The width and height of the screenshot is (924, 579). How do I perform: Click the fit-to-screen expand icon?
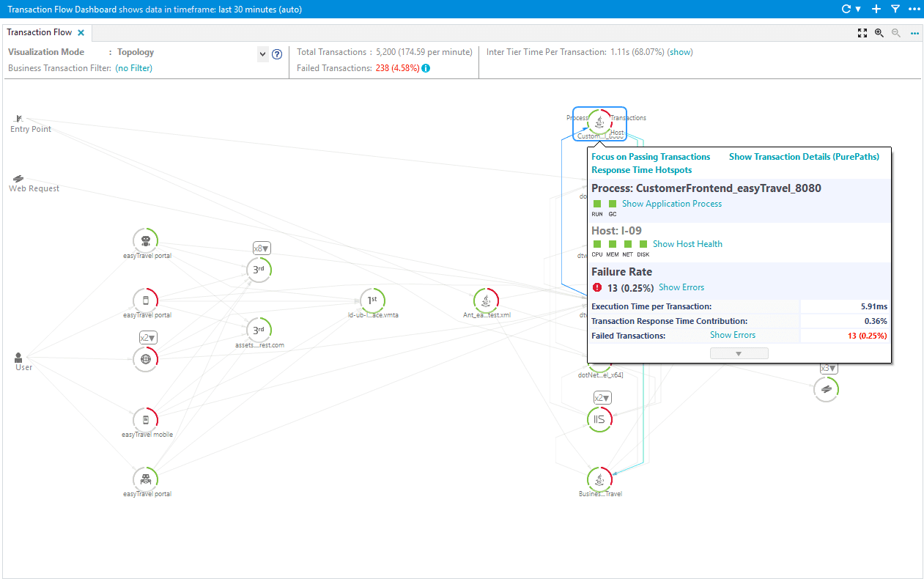click(x=862, y=33)
